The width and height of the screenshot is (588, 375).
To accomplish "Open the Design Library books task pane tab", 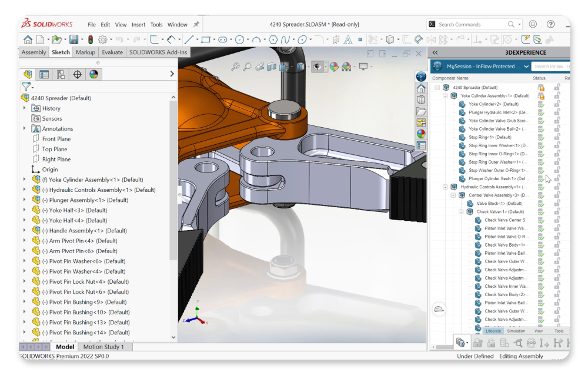I will (x=421, y=100).
